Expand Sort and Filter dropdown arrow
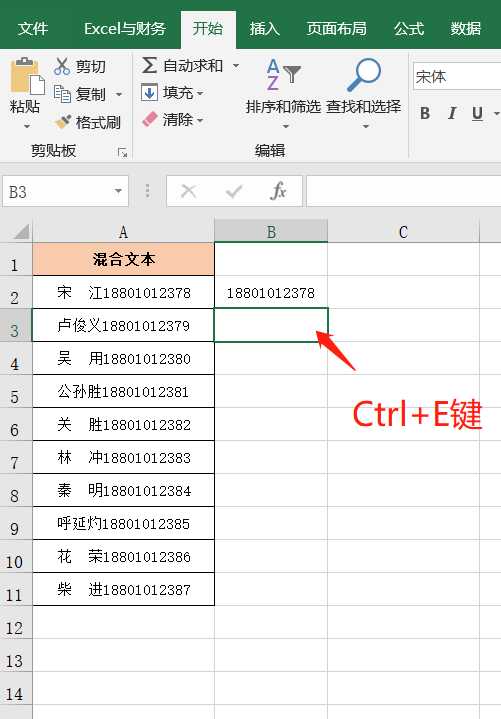The width and height of the screenshot is (501, 719). (286, 126)
